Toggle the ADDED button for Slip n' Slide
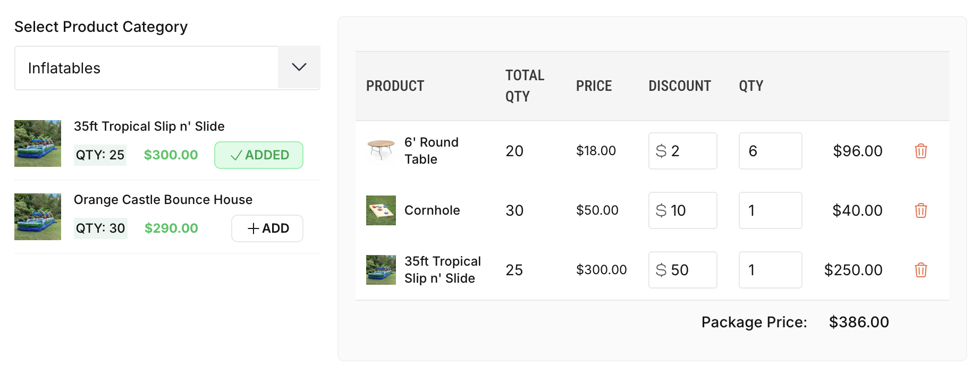Image resolution: width=980 pixels, height=373 pixels. (259, 155)
